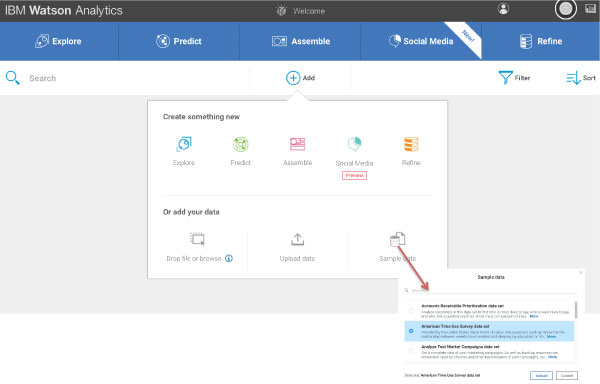Screen dimensions: 600x384
Task: Click the circled plus Add icon
Action: coord(293,78)
